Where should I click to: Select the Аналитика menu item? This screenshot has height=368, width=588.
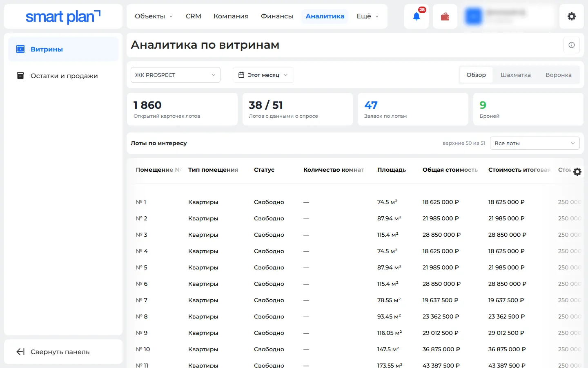[325, 16]
